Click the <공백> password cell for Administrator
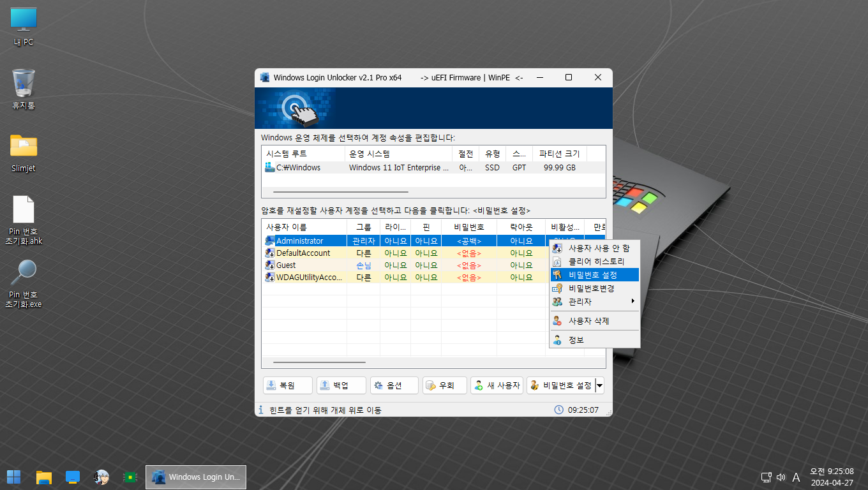This screenshot has height=490, width=868. pos(469,241)
